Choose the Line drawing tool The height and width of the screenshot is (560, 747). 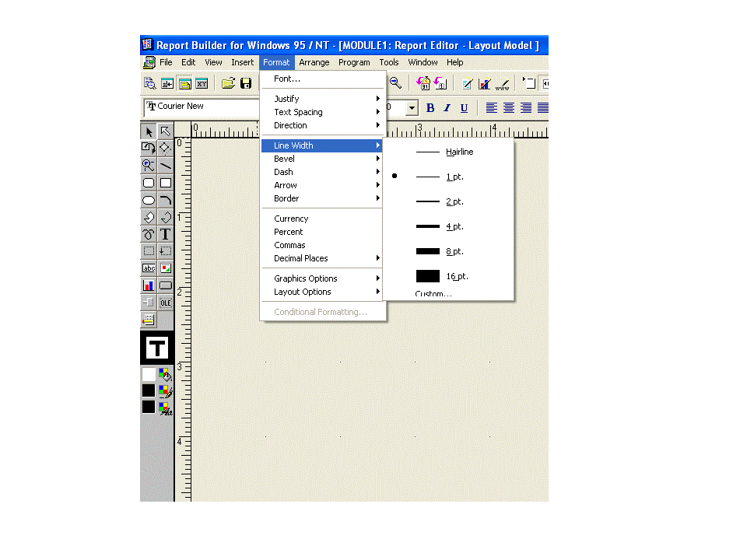click(166, 166)
